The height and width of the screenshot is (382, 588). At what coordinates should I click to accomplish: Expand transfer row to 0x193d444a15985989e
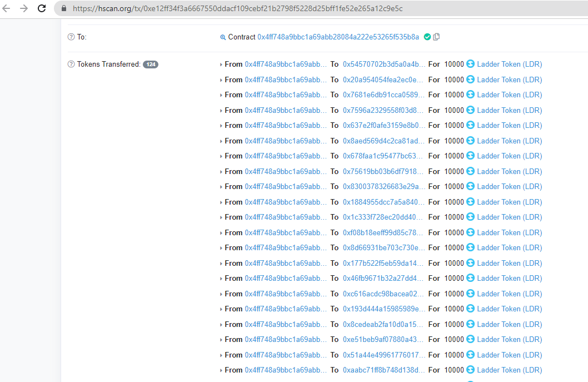pos(221,309)
